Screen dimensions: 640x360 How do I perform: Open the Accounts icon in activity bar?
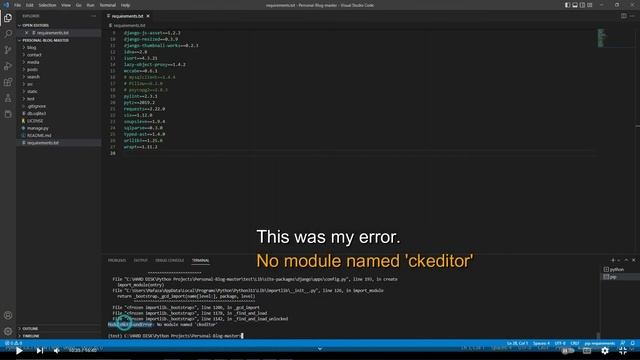[8, 315]
